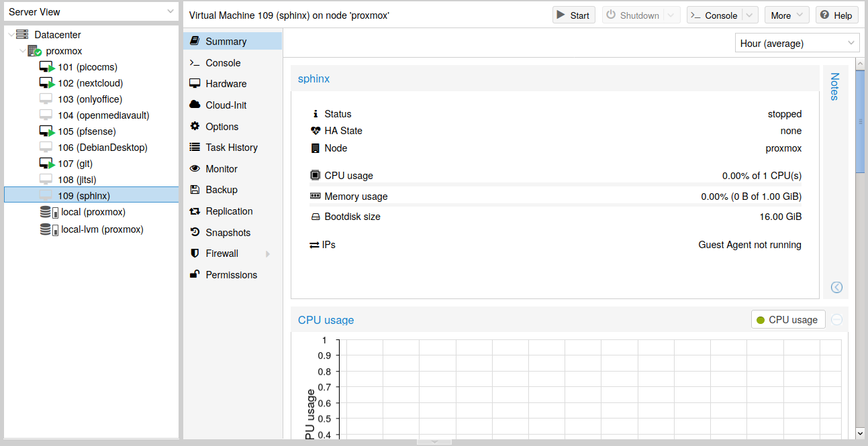Collapse the Notes panel with arrow icon

coord(836,287)
